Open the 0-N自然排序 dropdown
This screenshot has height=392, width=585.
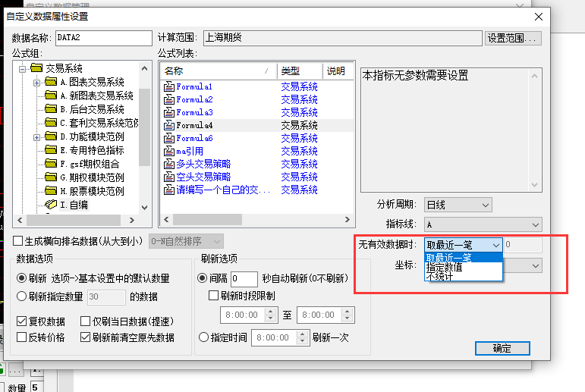186,241
